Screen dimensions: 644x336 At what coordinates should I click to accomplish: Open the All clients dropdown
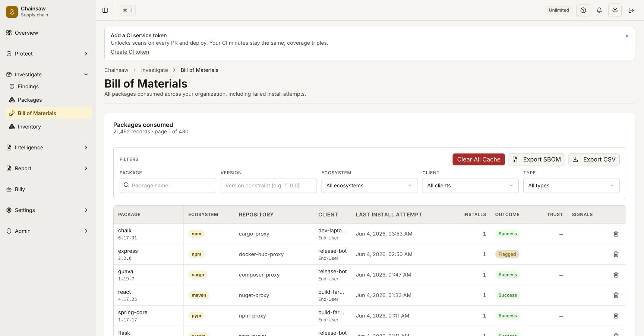pos(470,186)
